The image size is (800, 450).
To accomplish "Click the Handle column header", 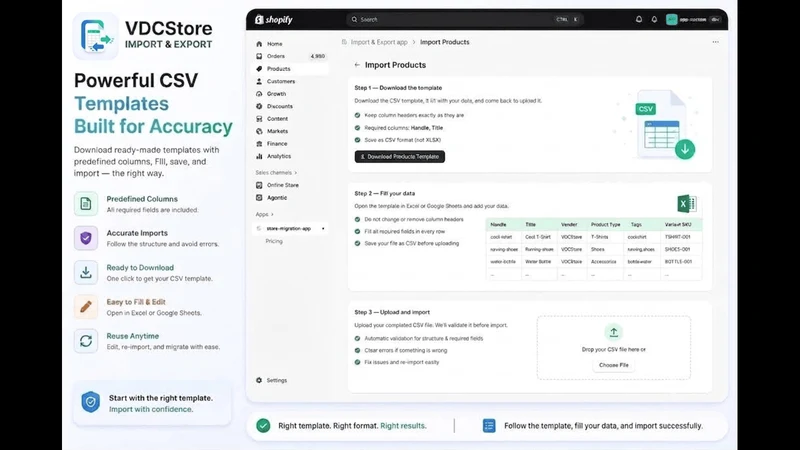I will [498, 224].
